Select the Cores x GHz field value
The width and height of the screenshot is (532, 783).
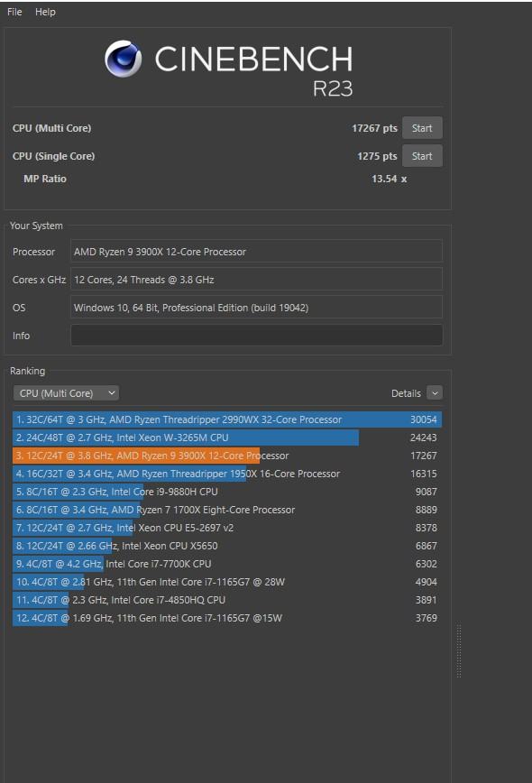(x=256, y=279)
